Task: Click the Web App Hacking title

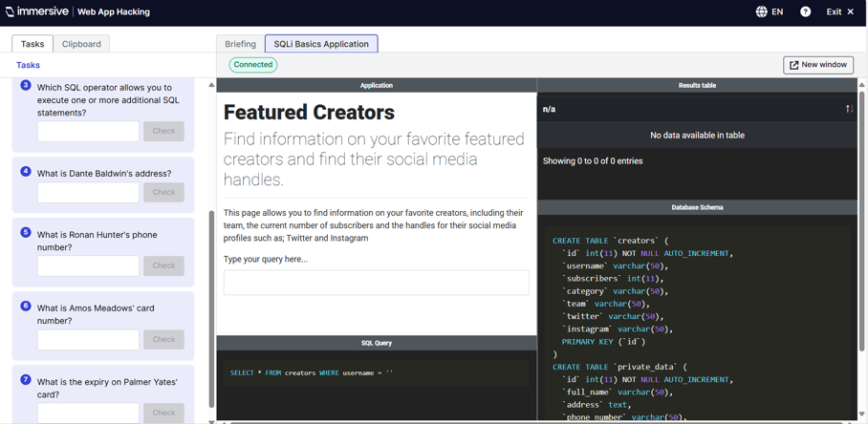Action: coord(114,11)
